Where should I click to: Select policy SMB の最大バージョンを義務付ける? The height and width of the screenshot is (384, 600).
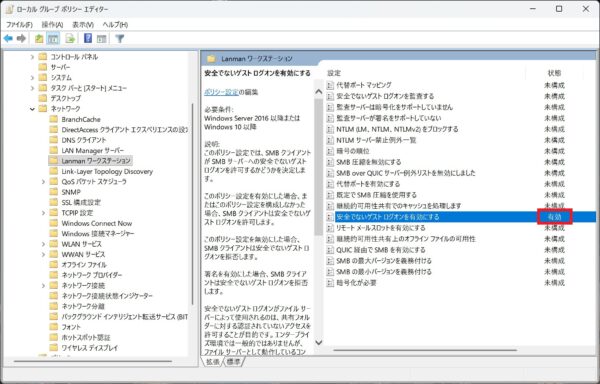point(384,261)
